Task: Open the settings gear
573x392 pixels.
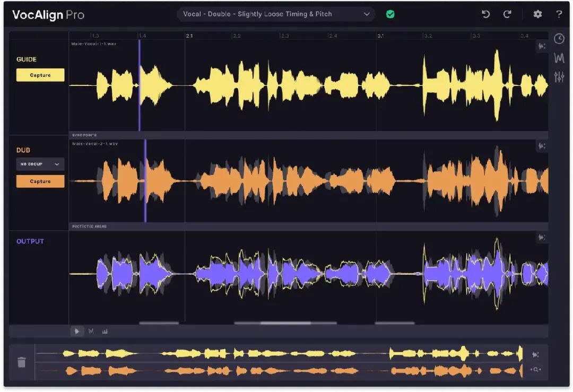Action: pos(537,14)
